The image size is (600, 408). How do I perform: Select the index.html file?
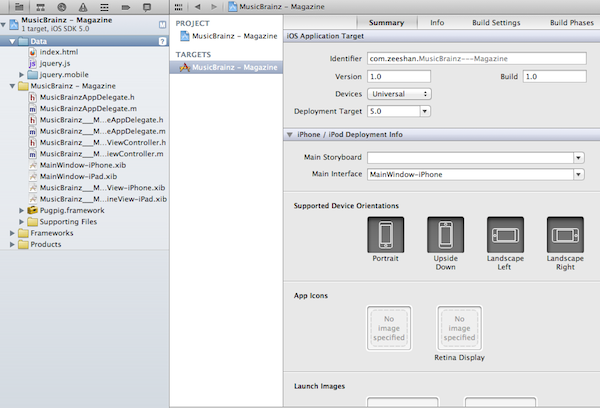59,52
